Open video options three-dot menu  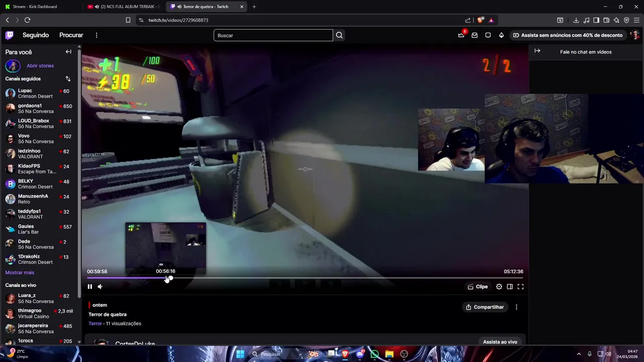click(516, 307)
